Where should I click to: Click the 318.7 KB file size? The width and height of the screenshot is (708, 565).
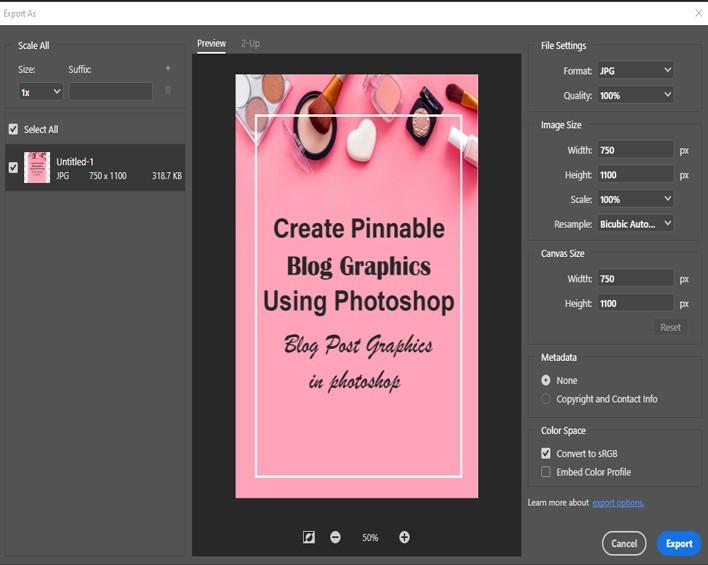167,176
